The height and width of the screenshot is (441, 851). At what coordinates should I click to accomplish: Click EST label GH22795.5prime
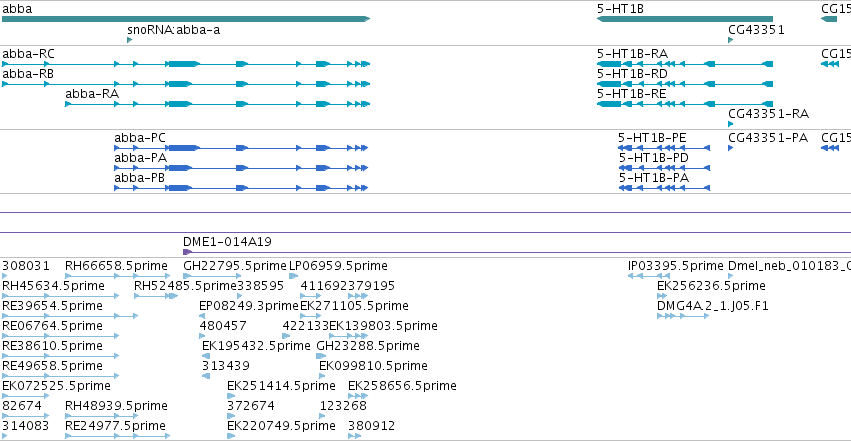[234, 266]
